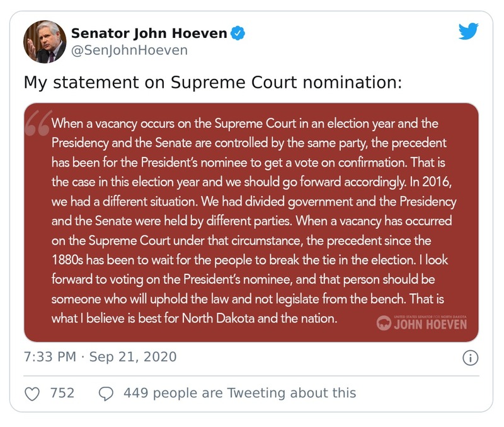The width and height of the screenshot is (504, 427).
Task: Open the 7:33 PM timestamp link
Action: [50, 357]
